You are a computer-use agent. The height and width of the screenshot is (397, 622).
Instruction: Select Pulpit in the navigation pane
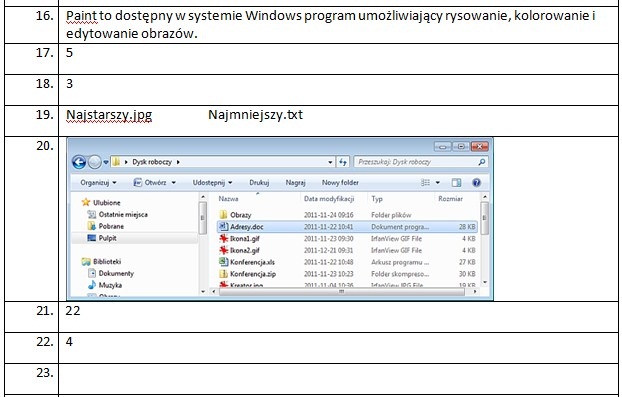point(108,238)
